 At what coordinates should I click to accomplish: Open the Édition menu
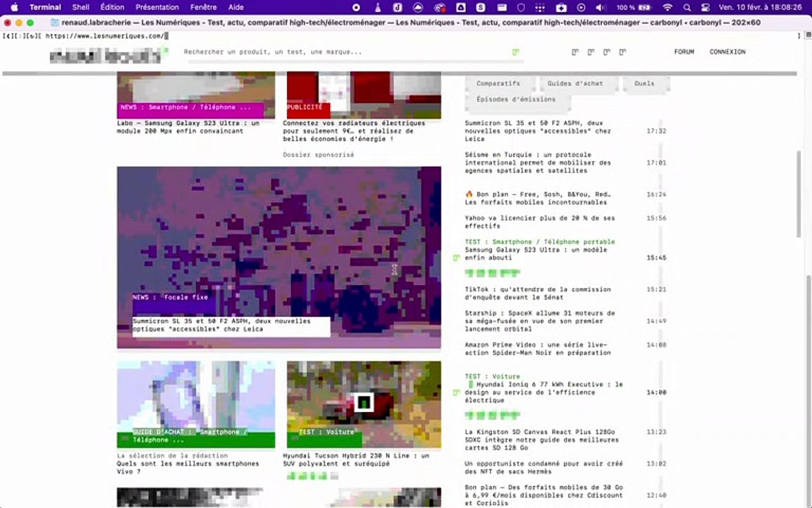tap(112, 7)
